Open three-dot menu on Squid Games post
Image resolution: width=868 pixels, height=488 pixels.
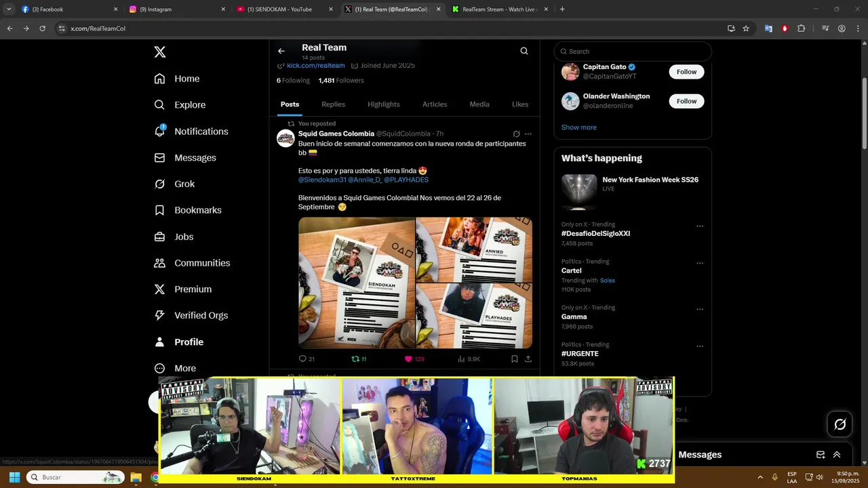click(528, 134)
